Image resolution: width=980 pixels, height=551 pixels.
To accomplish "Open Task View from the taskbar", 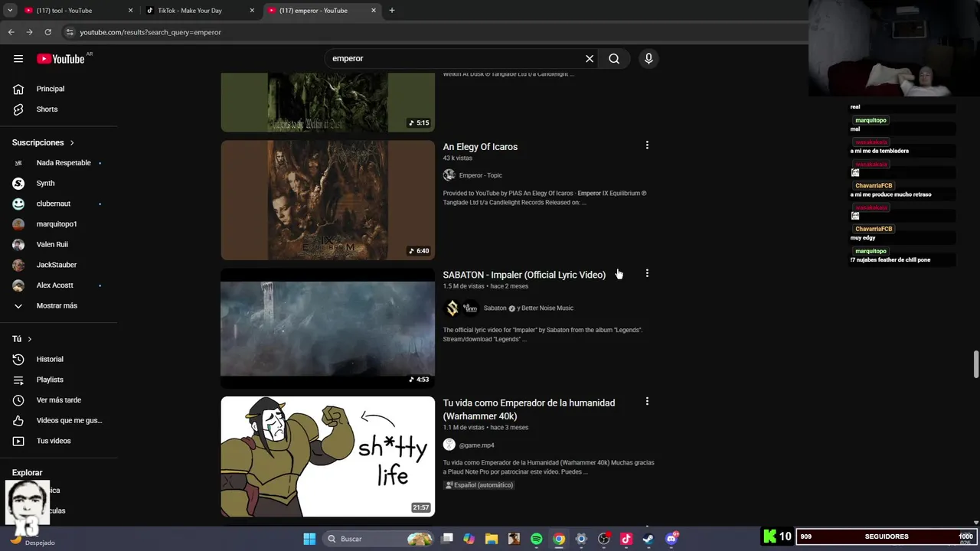I will [448, 539].
